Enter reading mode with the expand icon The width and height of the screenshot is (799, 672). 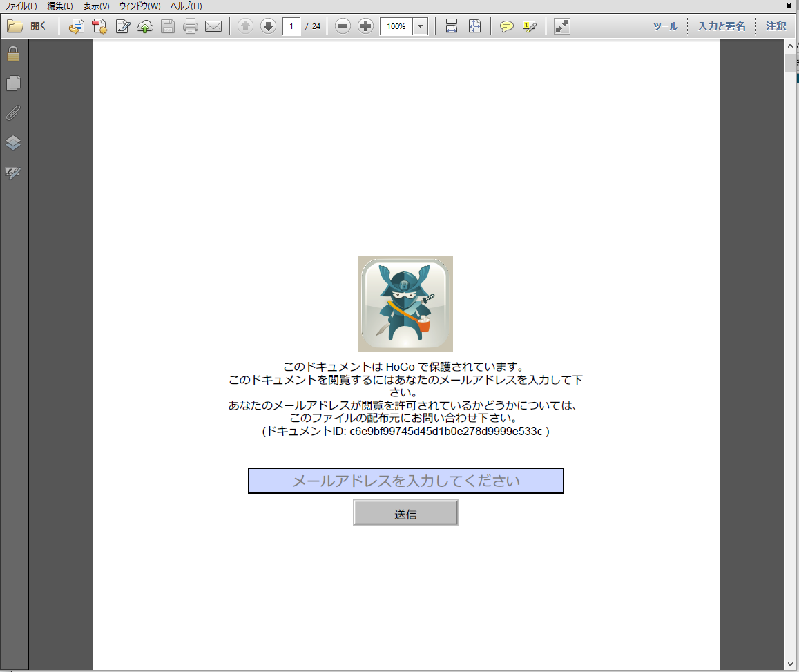coord(559,26)
